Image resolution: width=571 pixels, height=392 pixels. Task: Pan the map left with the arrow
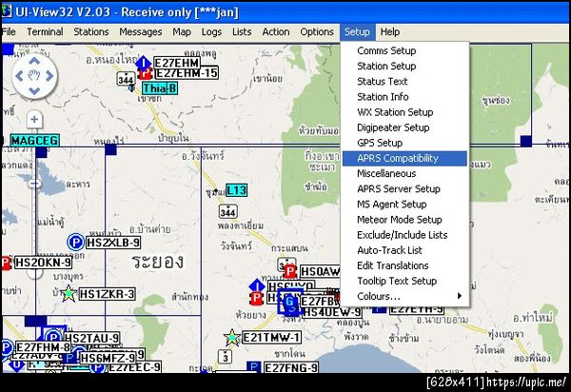click(x=19, y=76)
